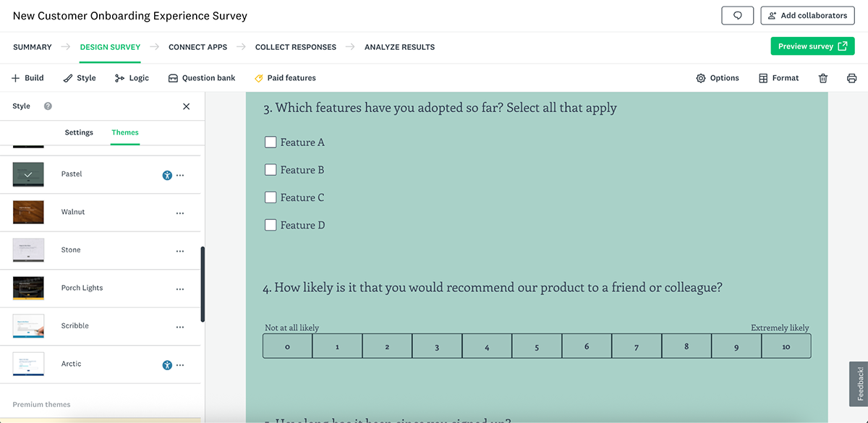Image resolution: width=868 pixels, height=423 pixels.
Task: Check the Feature C checkbox
Action: pos(271,197)
